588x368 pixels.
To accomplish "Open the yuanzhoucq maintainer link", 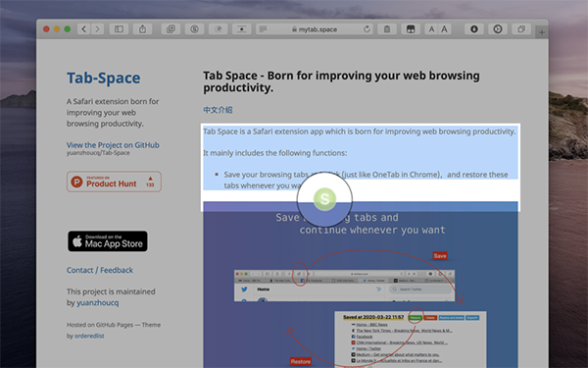I will tap(97, 302).
